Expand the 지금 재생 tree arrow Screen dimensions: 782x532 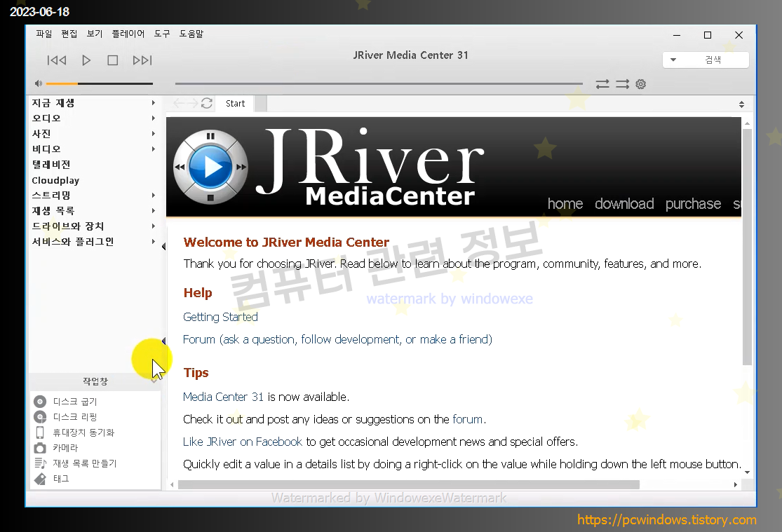154,103
